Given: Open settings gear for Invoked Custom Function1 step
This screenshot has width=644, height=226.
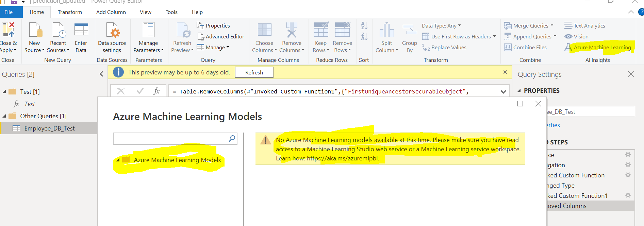Looking at the screenshot, I should (x=628, y=195).
